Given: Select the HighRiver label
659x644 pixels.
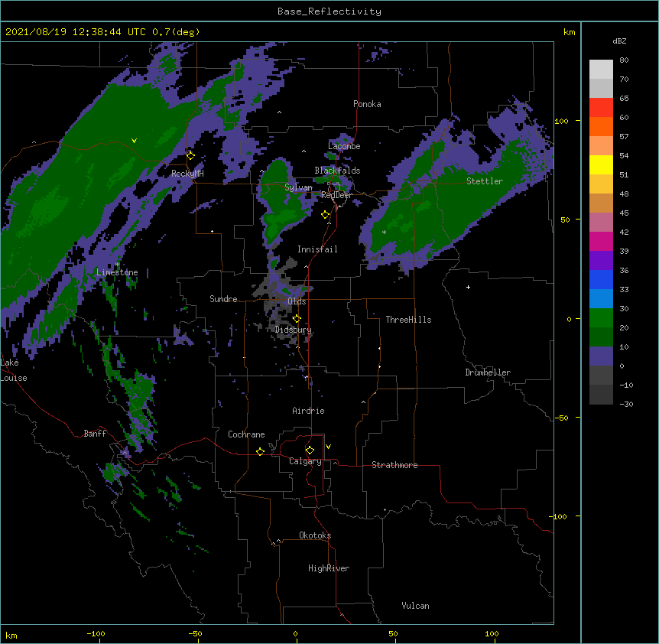Looking at the screenshot, I should click(x=329, y=568).
